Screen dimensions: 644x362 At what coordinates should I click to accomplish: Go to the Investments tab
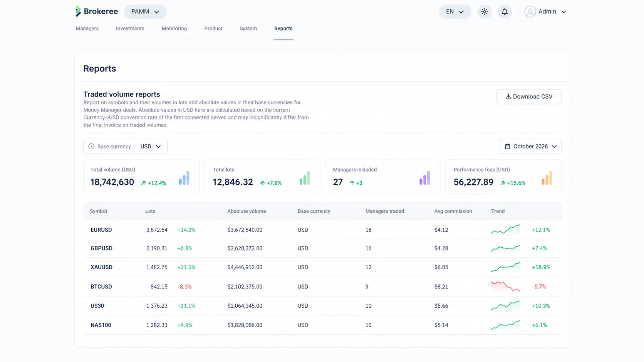130,28
